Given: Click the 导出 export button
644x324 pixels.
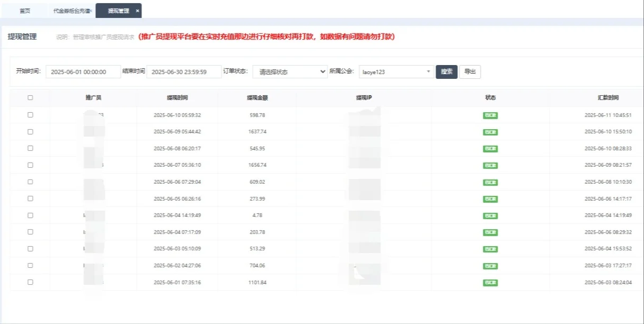Looking at the screenshot, I should pos(470,71).
